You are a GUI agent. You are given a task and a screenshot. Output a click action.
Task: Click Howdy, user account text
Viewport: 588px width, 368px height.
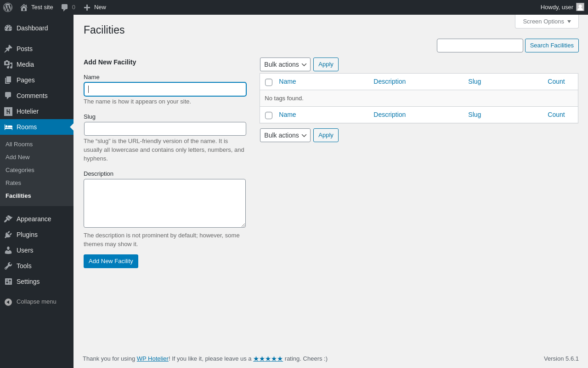click(x=557, y=7)
